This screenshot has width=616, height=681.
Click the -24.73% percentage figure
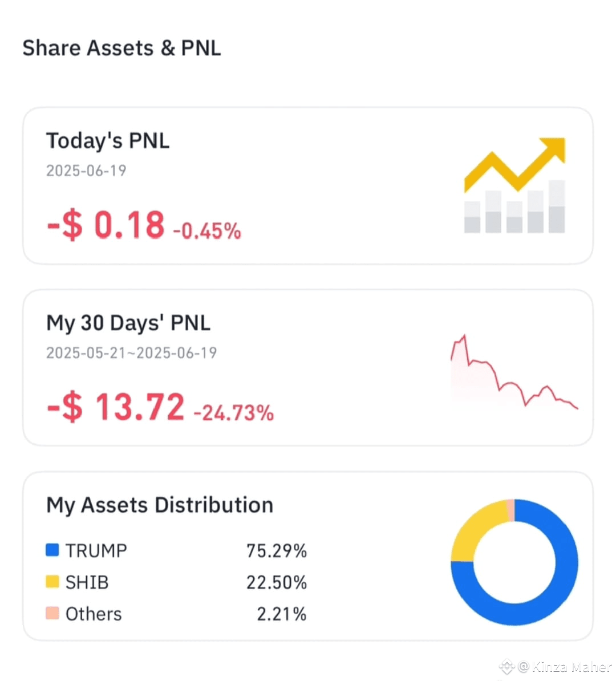coord(234,413)
